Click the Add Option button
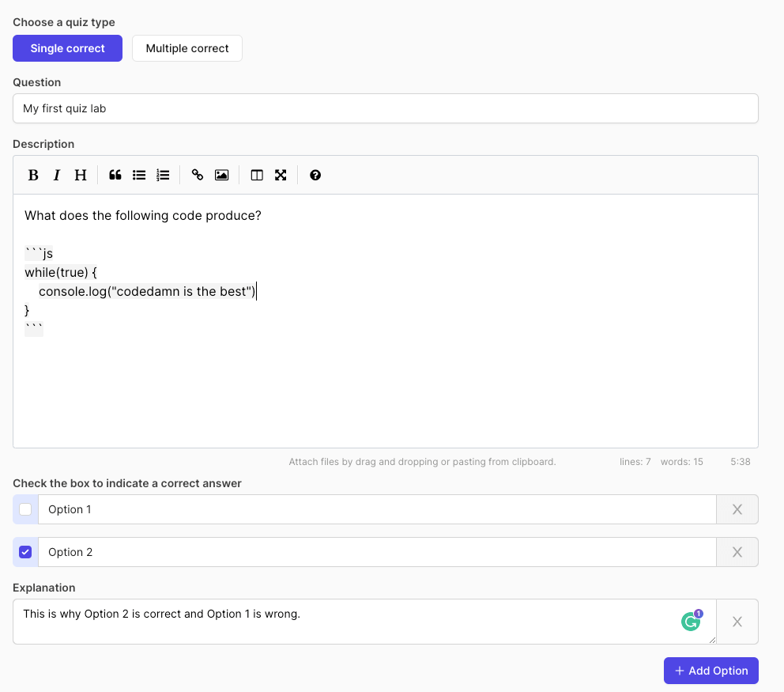Screen dimensions: 784x692 pyautogui.click(x=710, y=671)
